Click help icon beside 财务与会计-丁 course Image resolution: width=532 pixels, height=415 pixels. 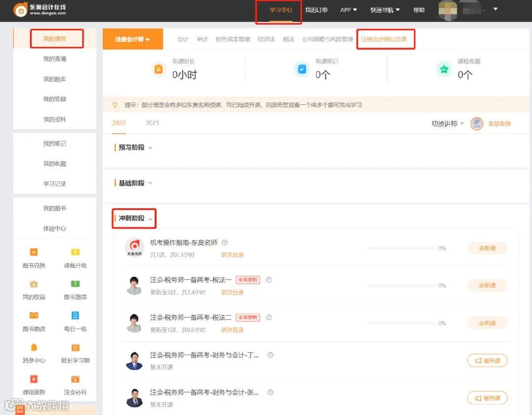tap(270, 355)
